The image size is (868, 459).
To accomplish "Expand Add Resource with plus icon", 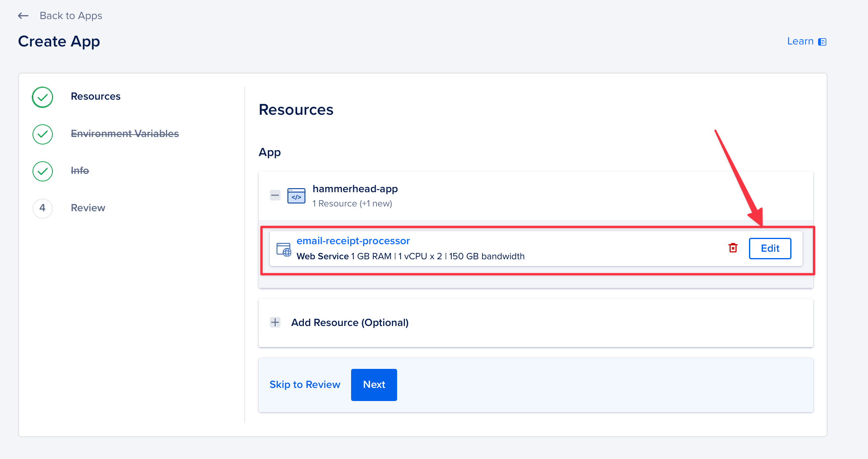I will point(275,322).
